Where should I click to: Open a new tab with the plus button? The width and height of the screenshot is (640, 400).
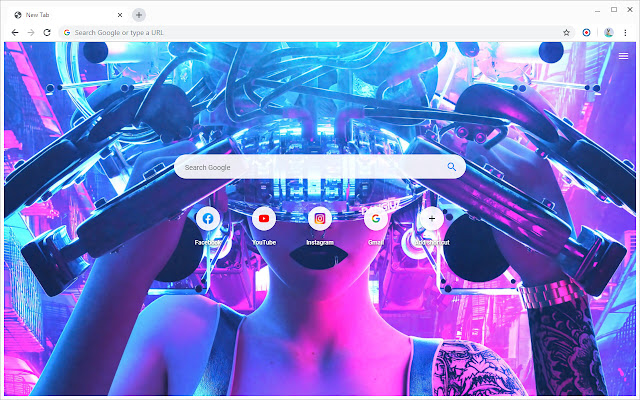pos(139,15)
